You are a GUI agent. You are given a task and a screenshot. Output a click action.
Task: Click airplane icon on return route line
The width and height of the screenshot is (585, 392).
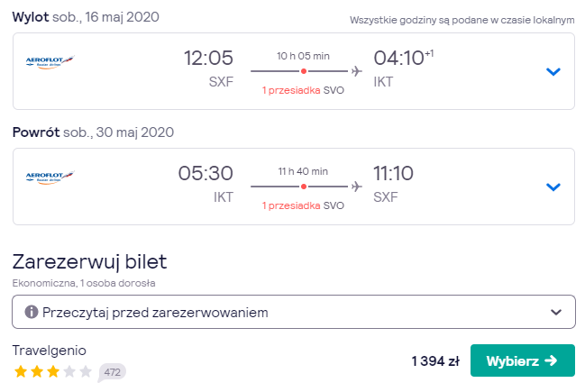pyautogui.click(x=357, y=187)
